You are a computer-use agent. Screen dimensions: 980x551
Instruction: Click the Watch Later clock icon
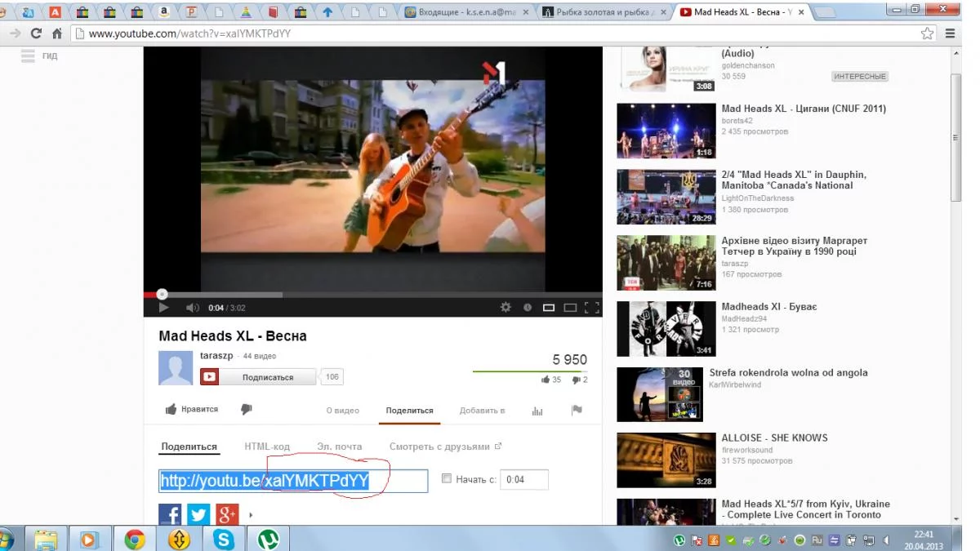click(x=528, y=308)
